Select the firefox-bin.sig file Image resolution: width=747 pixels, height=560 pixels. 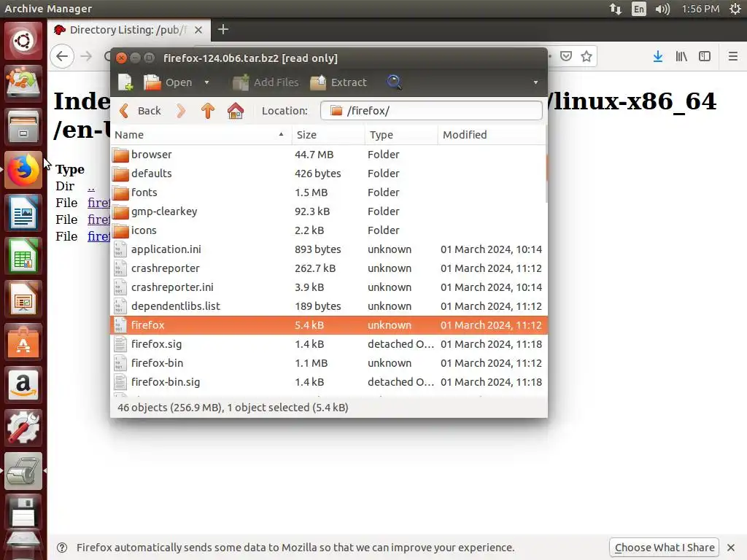click(328, 382)
